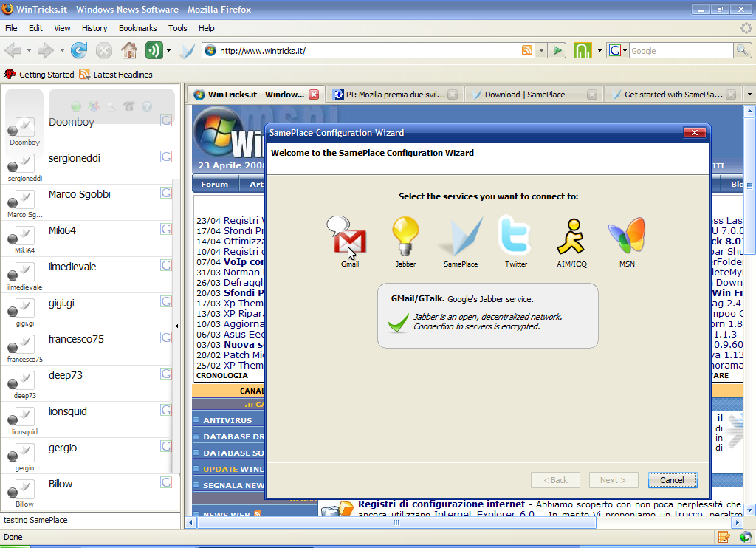Click the Next button in wizard
Image resolution: width=756 pixels, height=548 pixels.
[x=613, y=480]
